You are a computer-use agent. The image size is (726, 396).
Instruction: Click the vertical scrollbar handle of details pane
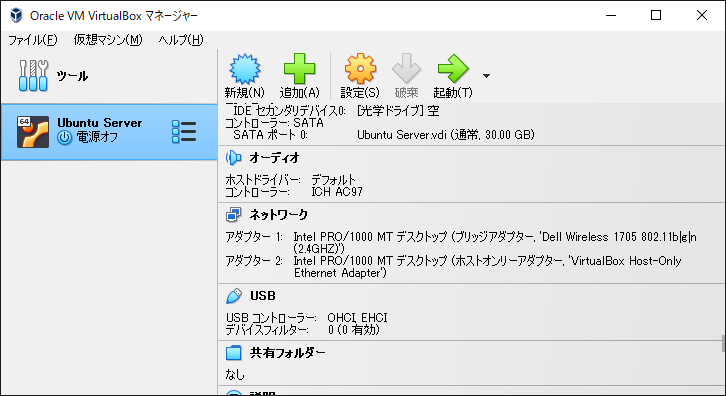tap(723, 344)
